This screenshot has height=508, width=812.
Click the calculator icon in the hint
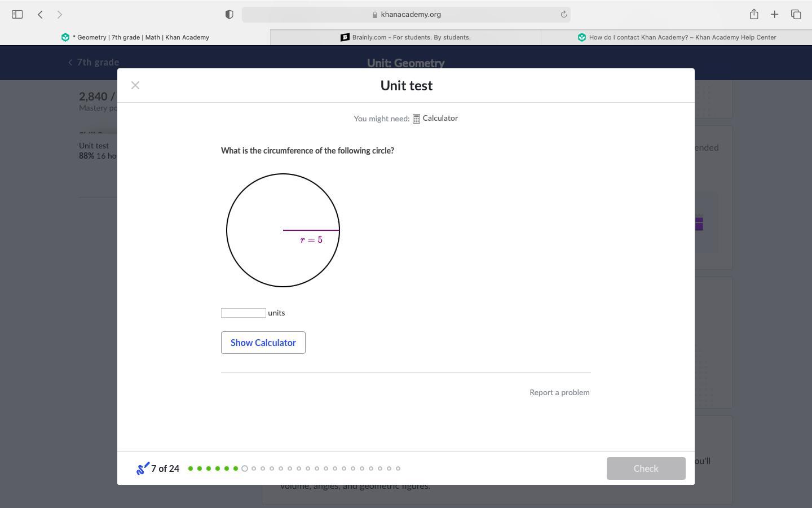(416, 119)
